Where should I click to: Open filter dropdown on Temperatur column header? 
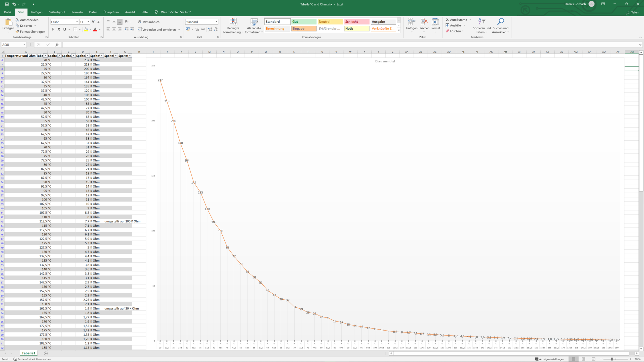click(45, 56)
